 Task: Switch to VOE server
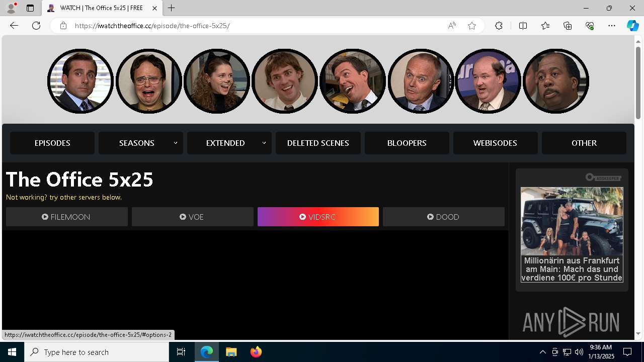(x=192, y=217)
